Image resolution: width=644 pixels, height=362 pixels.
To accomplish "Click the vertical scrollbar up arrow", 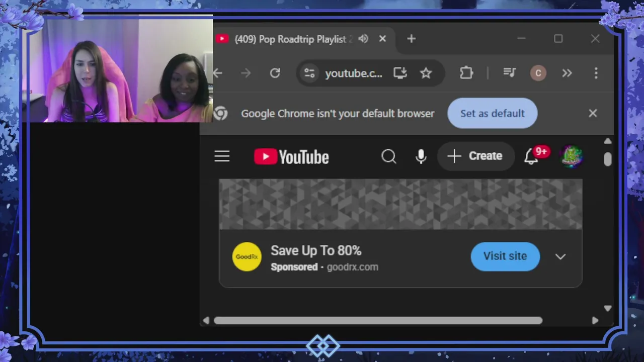I will coord(607,141).
